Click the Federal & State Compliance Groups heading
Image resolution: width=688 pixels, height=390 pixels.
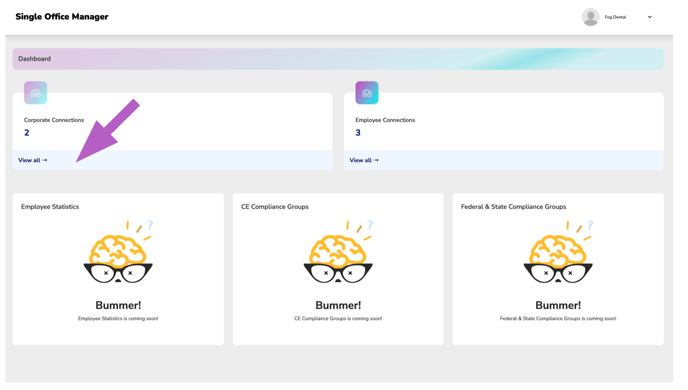(x=513, y=207)
